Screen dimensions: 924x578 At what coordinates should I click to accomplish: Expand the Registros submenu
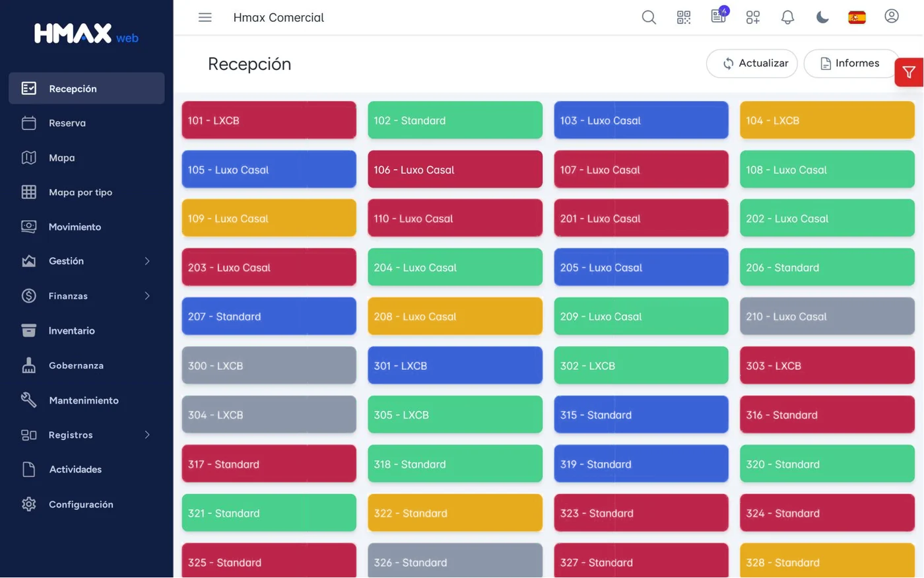click(x=86, y=435)
